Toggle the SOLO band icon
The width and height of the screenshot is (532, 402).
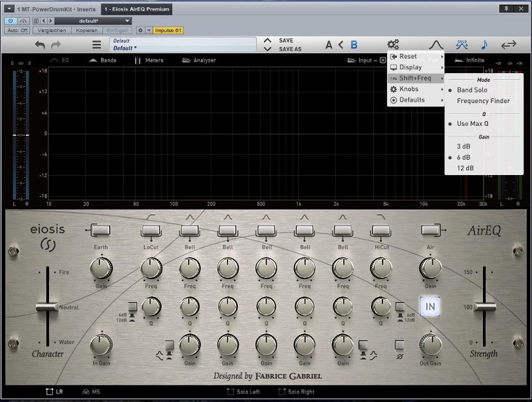click(462, 45)
